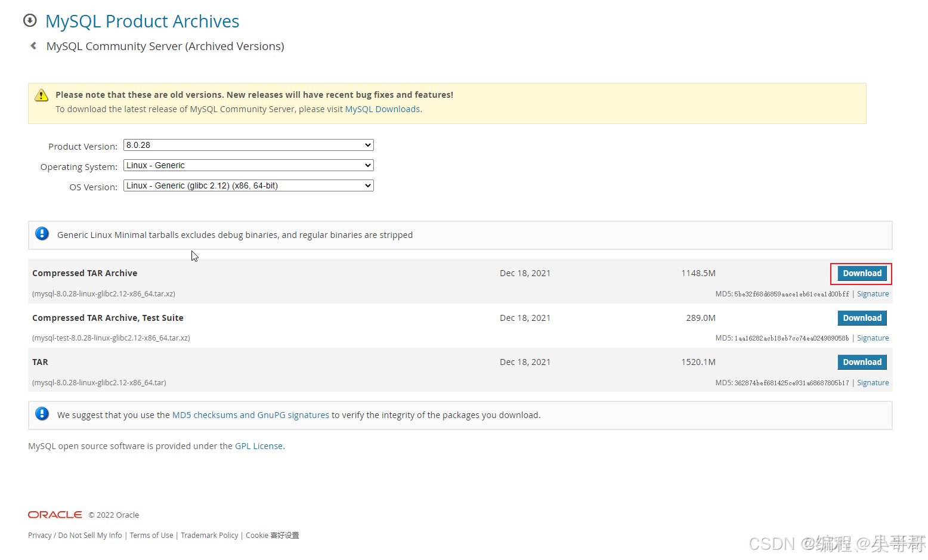Open Signature link for mysql-test tar.xz
The image size is (928, 560).
coord(873,338)
